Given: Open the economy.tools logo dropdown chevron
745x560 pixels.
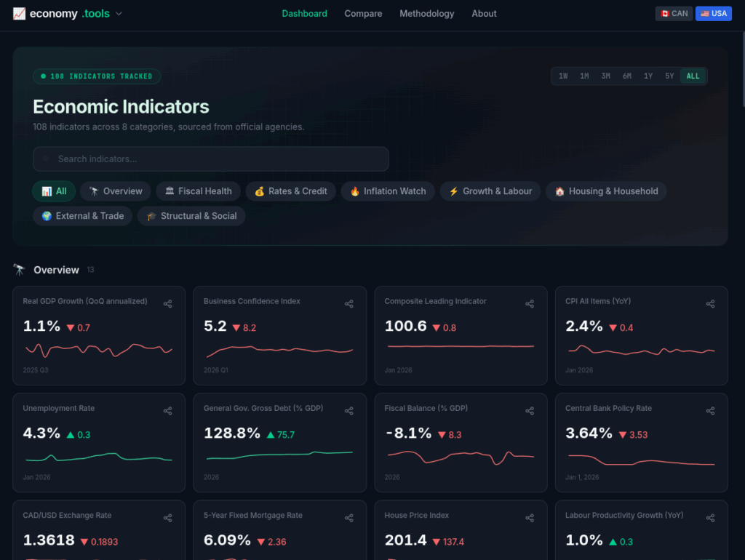Looking at the screenshot, I should click(119, 14).
